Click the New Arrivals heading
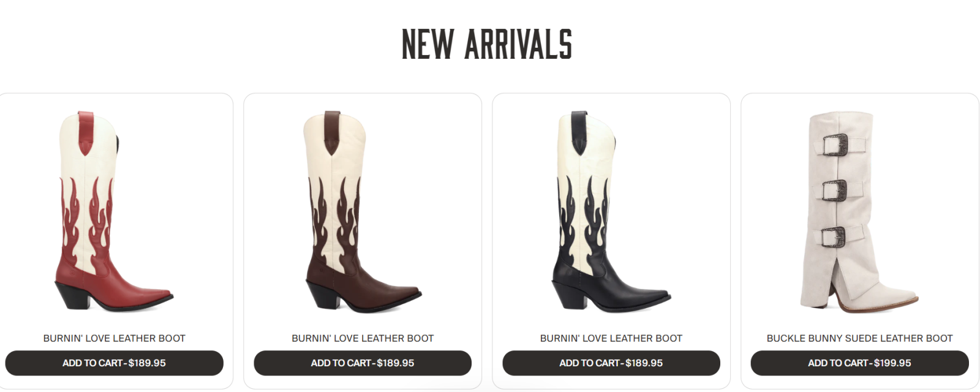The width and height of the screenshot is (980, 392). [487, 45]
